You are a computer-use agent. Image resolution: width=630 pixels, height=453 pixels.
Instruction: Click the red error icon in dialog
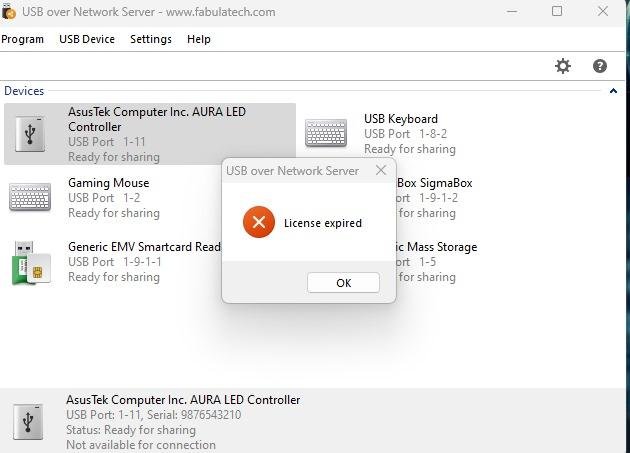(x=258, y=223)
